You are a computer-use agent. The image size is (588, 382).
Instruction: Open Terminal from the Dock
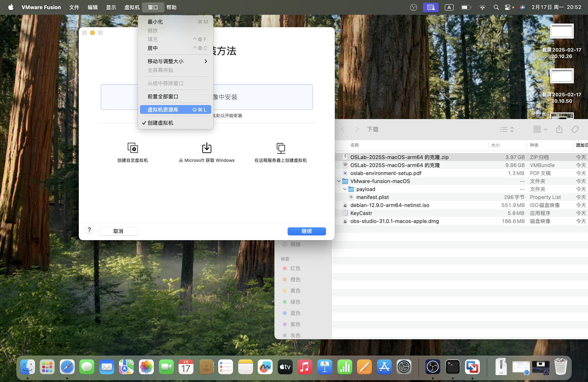tap(453, 367)
